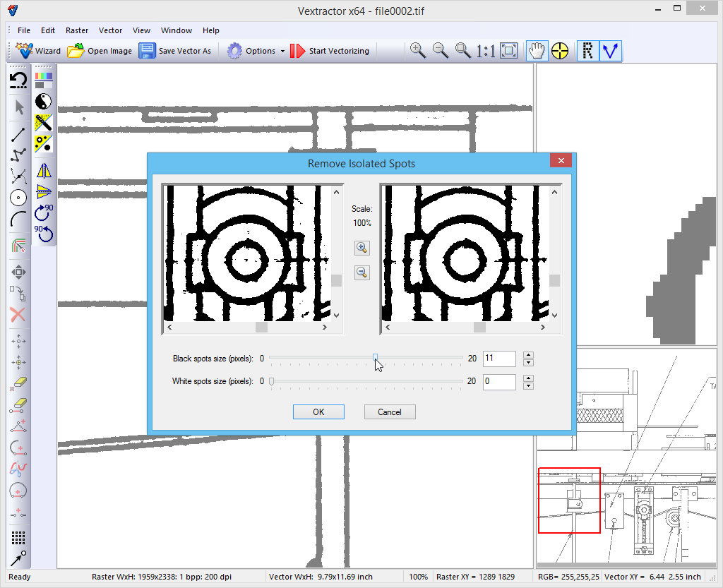Open the Raster menu
The width and height of the screenshot is (723, 588).
tap(77, 30)
